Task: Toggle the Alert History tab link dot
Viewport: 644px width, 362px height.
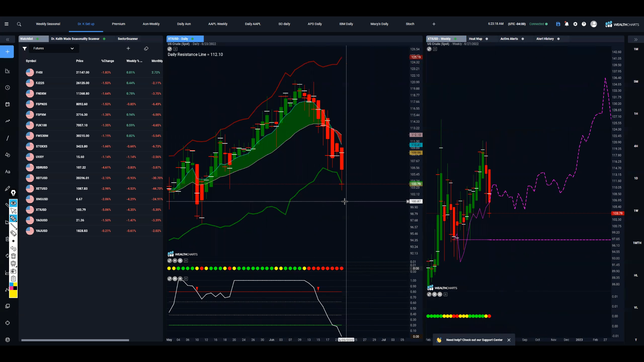Action: (x=558, y=39)
